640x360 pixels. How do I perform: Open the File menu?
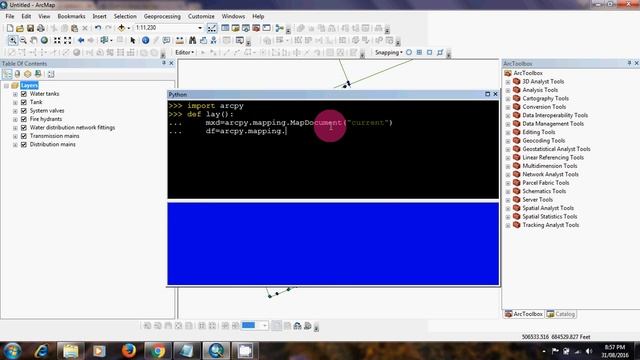click(10, 16)
